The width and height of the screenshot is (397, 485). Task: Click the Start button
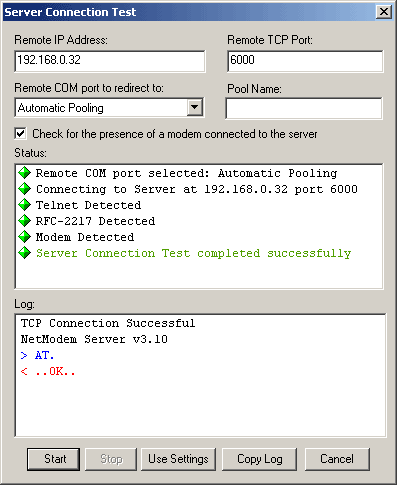click(x=53, y=459)
